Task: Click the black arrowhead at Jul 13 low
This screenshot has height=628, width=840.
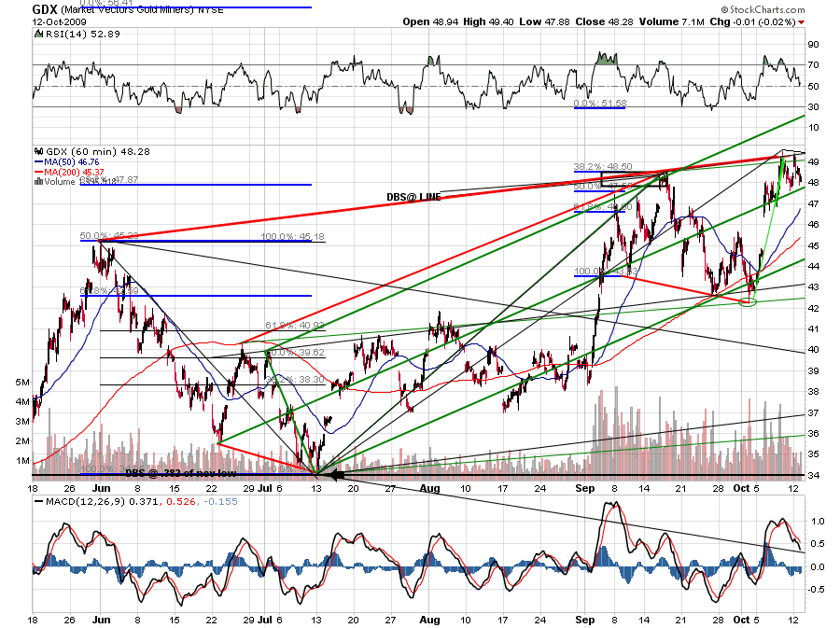Action: 336,475
